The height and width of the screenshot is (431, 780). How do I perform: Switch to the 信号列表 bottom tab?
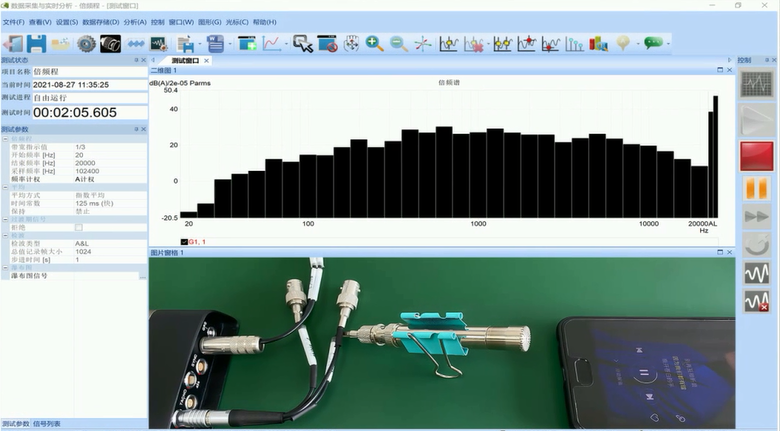(47, 424)
